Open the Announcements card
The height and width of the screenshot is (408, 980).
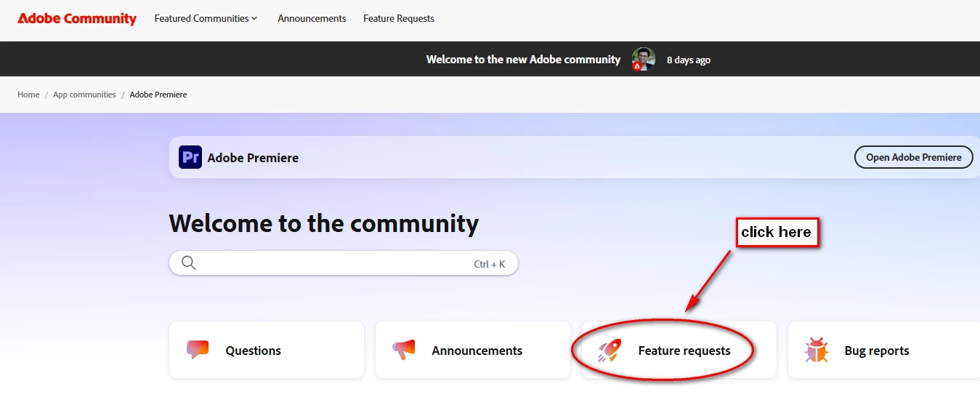coord(473,350)
